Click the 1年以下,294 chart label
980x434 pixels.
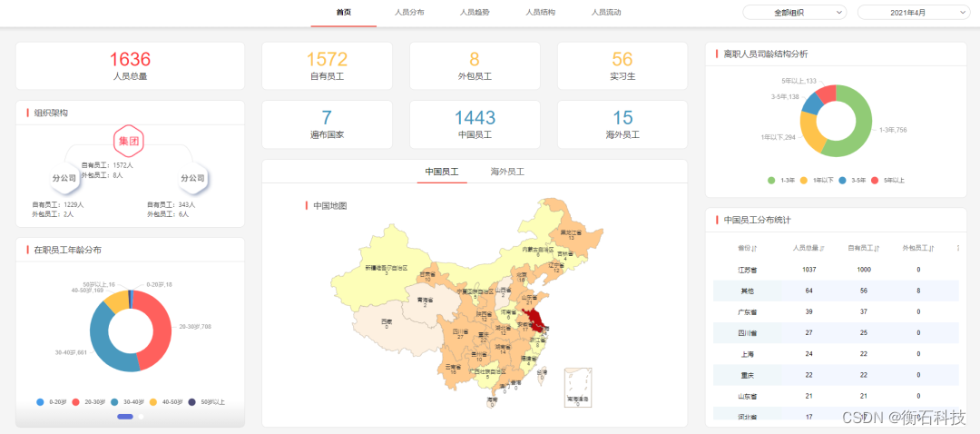click(x=779, y=137)
